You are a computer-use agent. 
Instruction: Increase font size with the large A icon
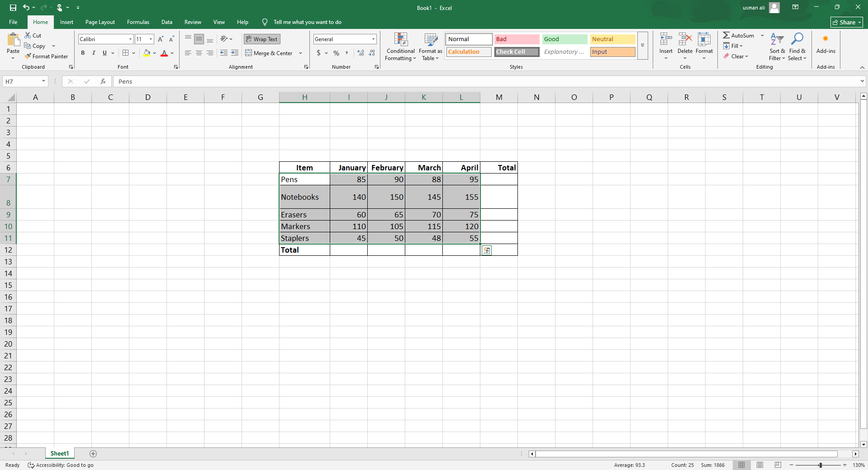[x=161, y=39]
